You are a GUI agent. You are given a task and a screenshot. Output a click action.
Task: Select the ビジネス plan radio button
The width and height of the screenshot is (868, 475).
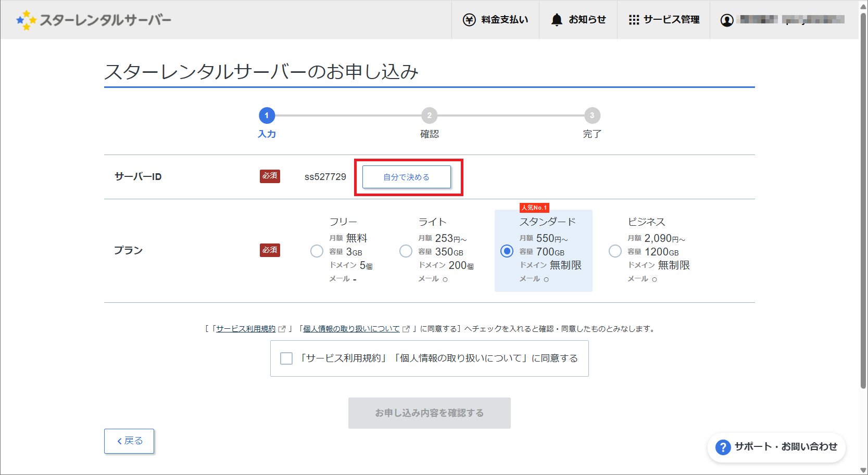[615, 251]
